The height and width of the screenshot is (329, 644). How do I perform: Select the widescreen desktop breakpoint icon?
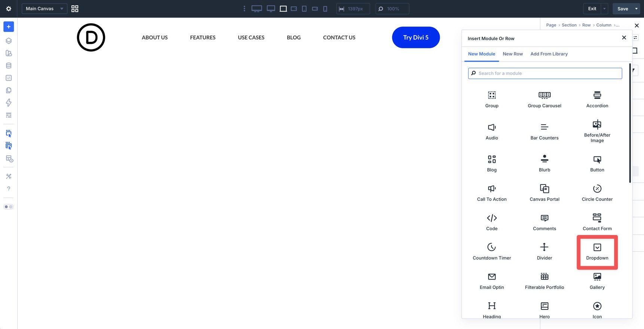click(x=257, y=9)
